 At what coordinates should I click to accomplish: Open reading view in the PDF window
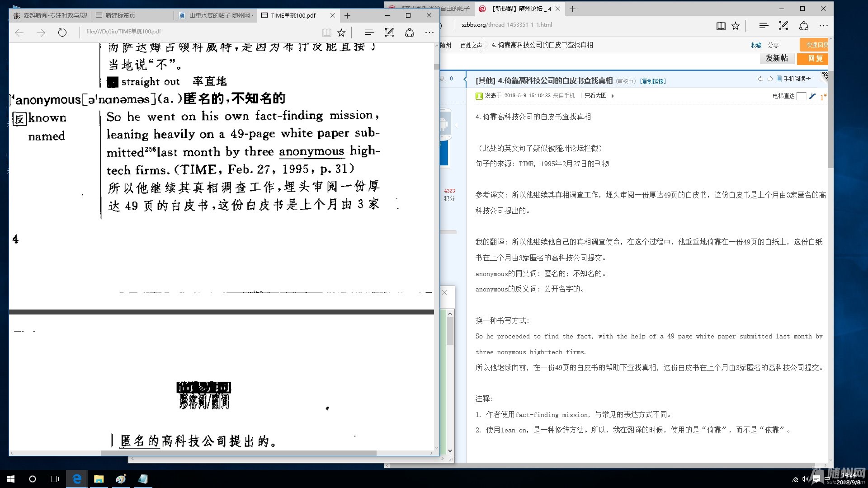326,33
